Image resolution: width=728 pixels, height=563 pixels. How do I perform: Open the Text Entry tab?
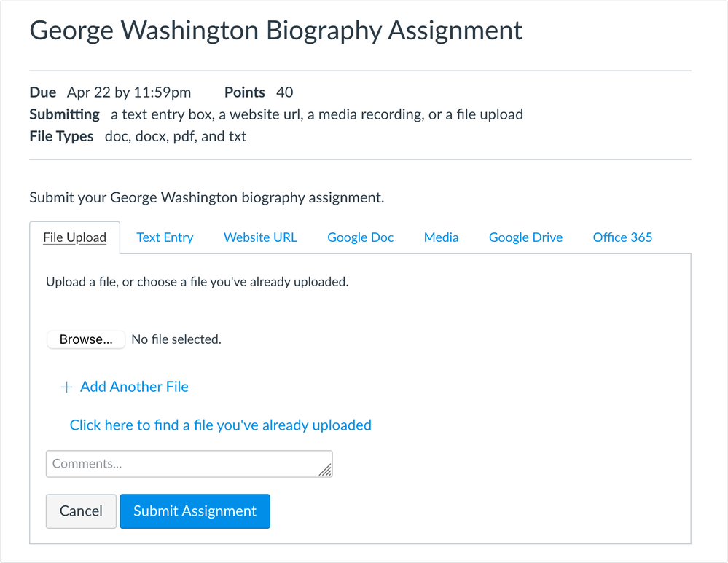pyautogui.click(x=165, y=237)
